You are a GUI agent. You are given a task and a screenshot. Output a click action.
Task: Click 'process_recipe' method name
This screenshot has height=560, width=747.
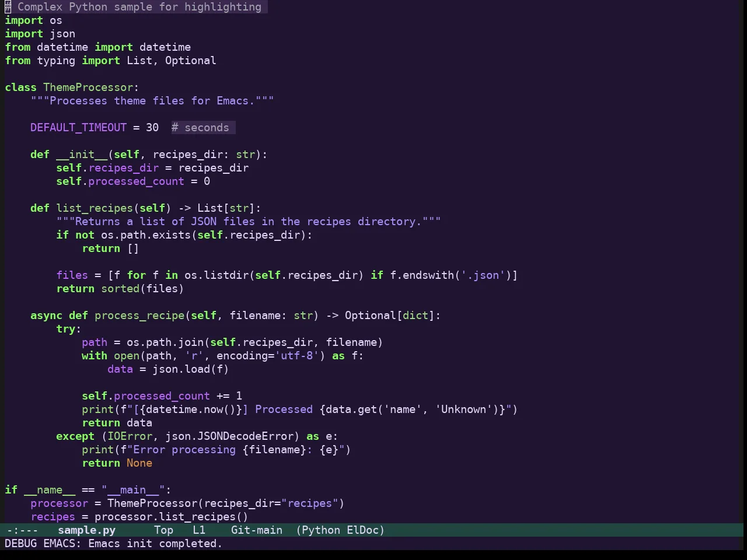click(x=139, y=316)
